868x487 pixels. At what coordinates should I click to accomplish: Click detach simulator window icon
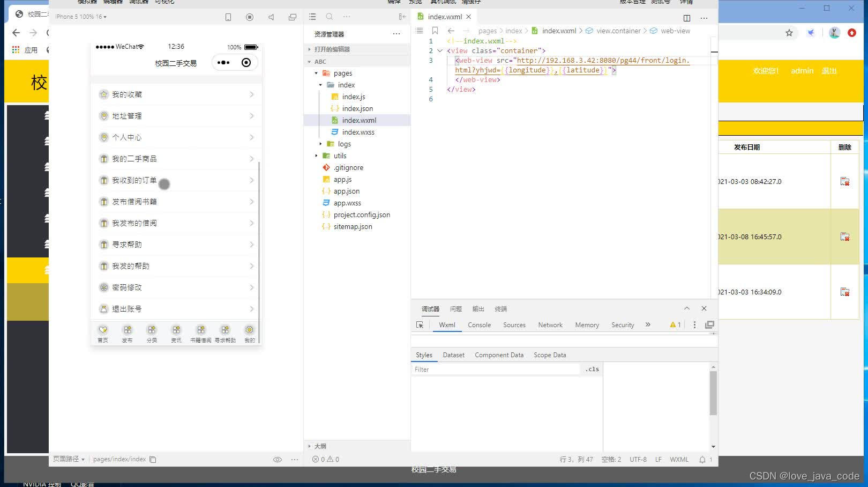[293, 17]
